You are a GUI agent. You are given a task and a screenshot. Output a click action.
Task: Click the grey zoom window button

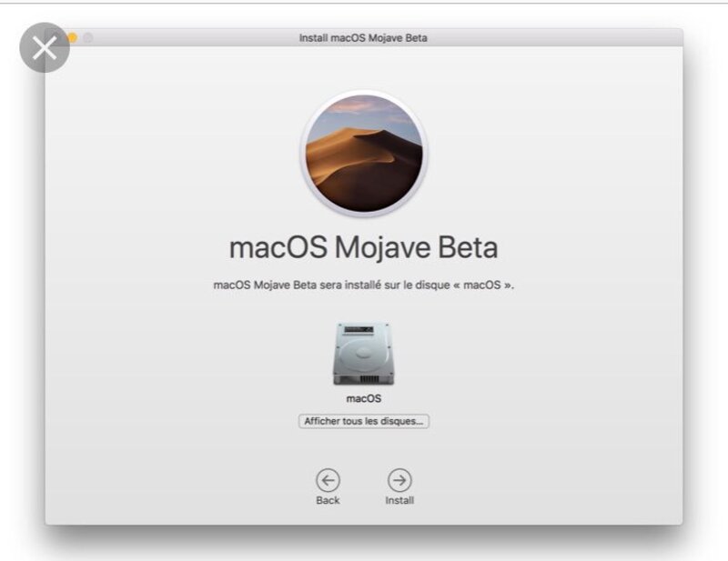pos(87,37)
